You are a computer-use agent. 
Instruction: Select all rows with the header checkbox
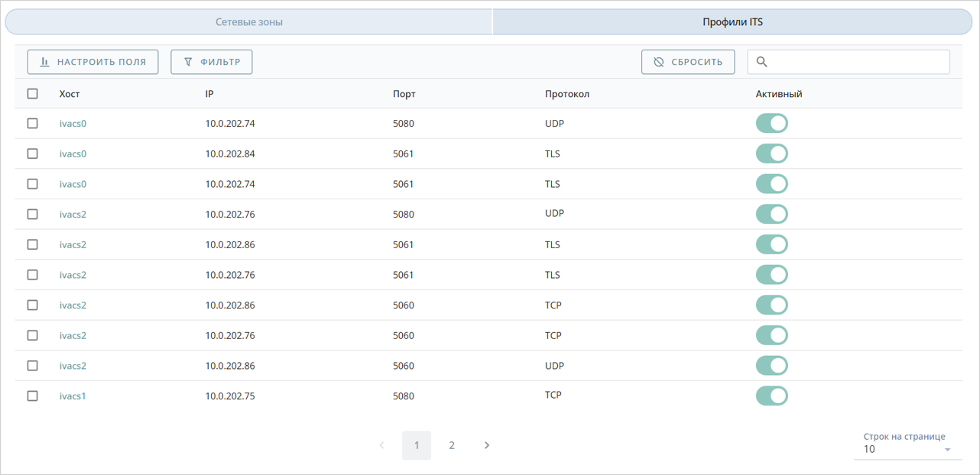point(32,94)
